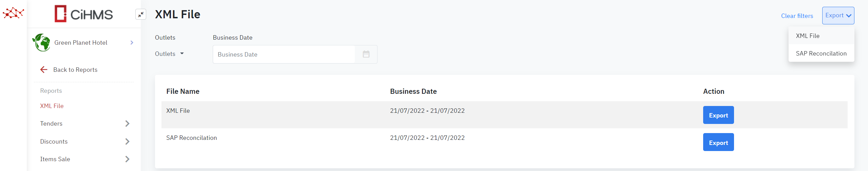Click the red network logo icon
The width and height of the screenshot is (868, 171).
pyautogui.click(x=13, y=13)
